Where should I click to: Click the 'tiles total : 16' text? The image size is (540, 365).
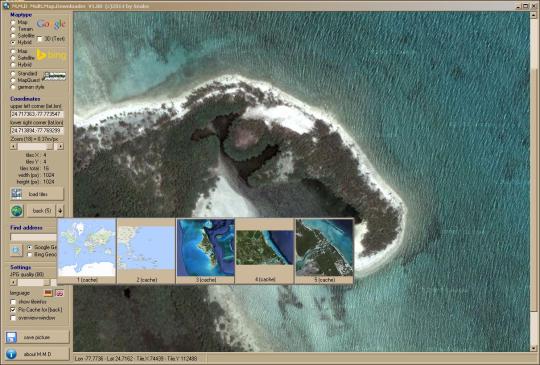click(x=34, y=168)
